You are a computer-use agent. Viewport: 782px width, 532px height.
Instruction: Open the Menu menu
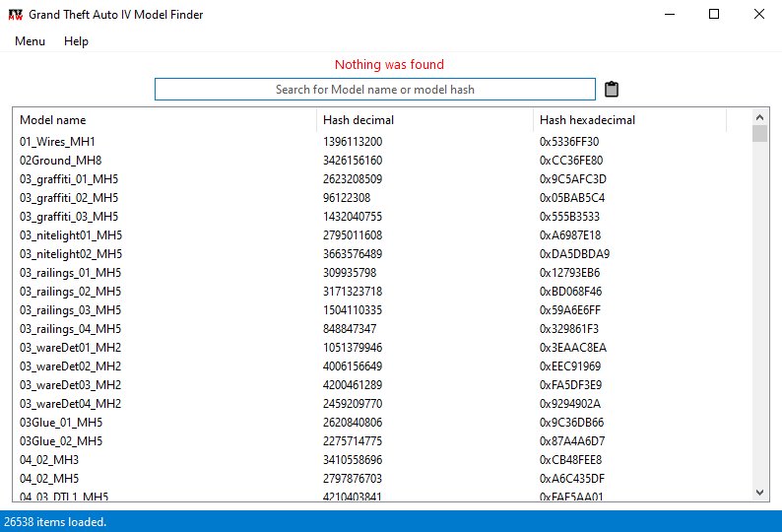click(30, 41)
